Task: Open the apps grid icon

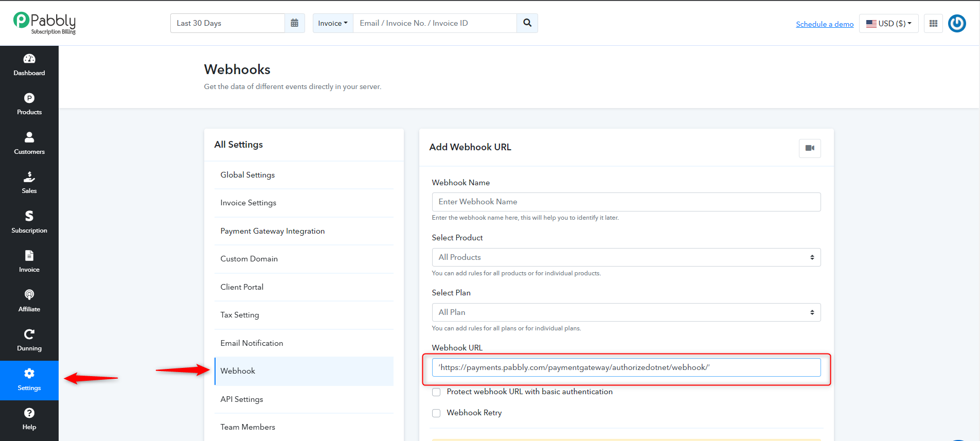Action: [933, 23]
